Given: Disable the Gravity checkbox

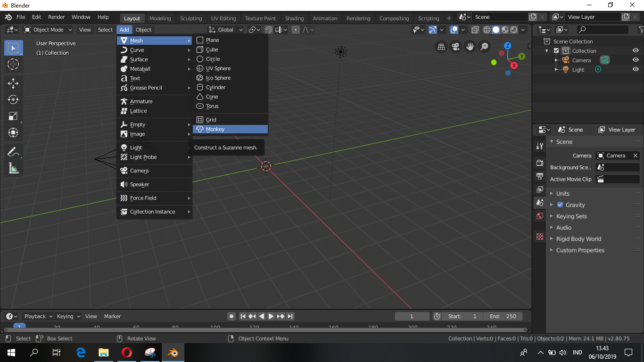Looking at the screenshot, I should [559, 205].
